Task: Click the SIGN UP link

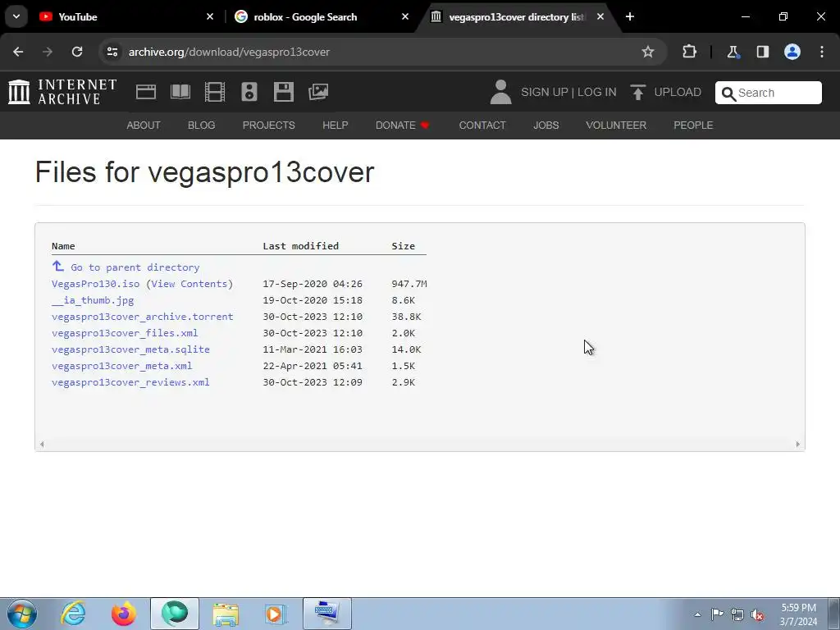Action: tap(545, 92)
